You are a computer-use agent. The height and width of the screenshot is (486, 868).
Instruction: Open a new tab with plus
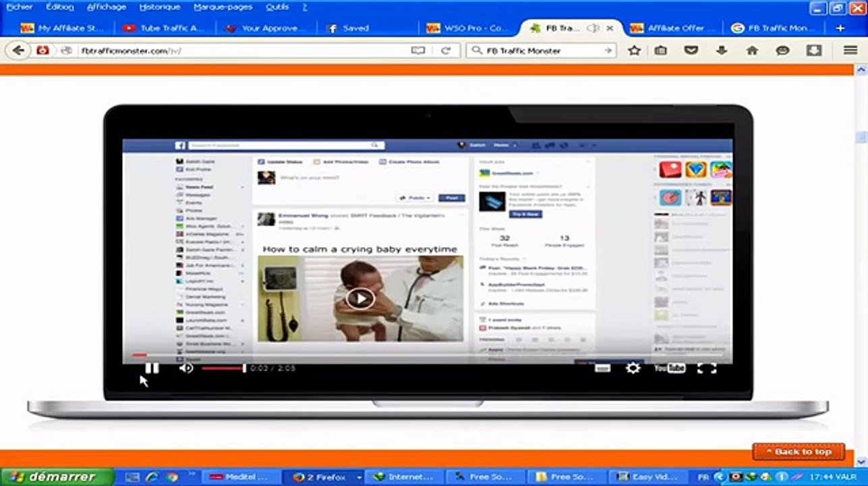click(840, 28)
